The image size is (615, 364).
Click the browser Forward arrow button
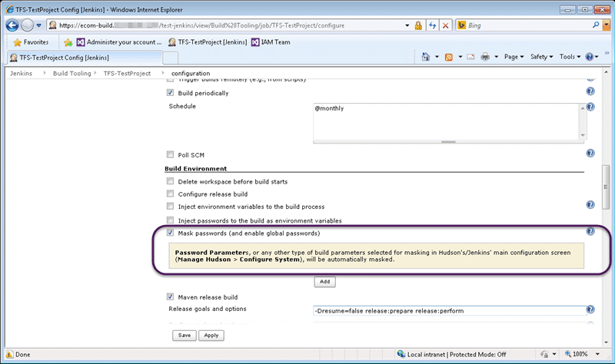coord(27,25)
